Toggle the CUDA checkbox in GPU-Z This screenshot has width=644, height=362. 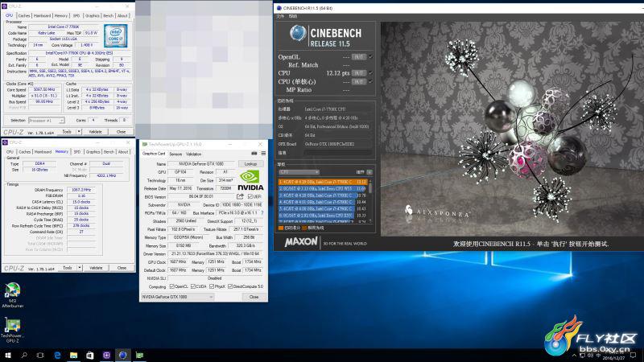(x=193, y=286)
